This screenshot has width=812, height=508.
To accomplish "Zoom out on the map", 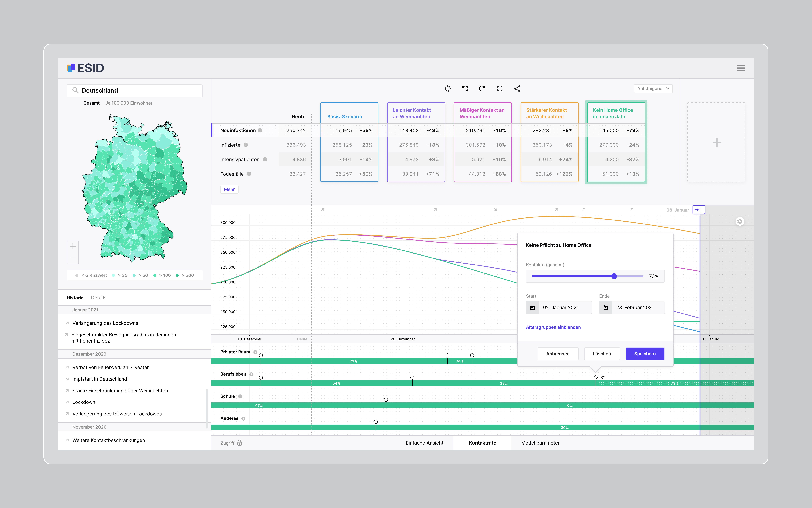I will (73, 258).
